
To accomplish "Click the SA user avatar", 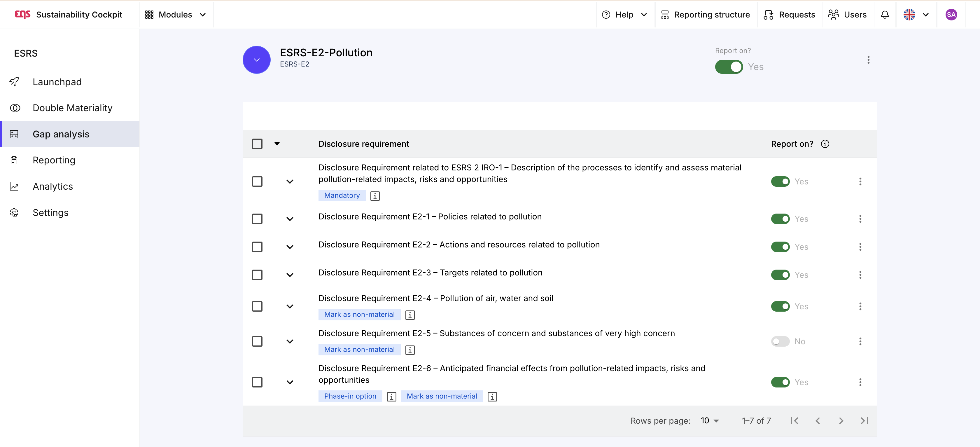I will point(951,15).
